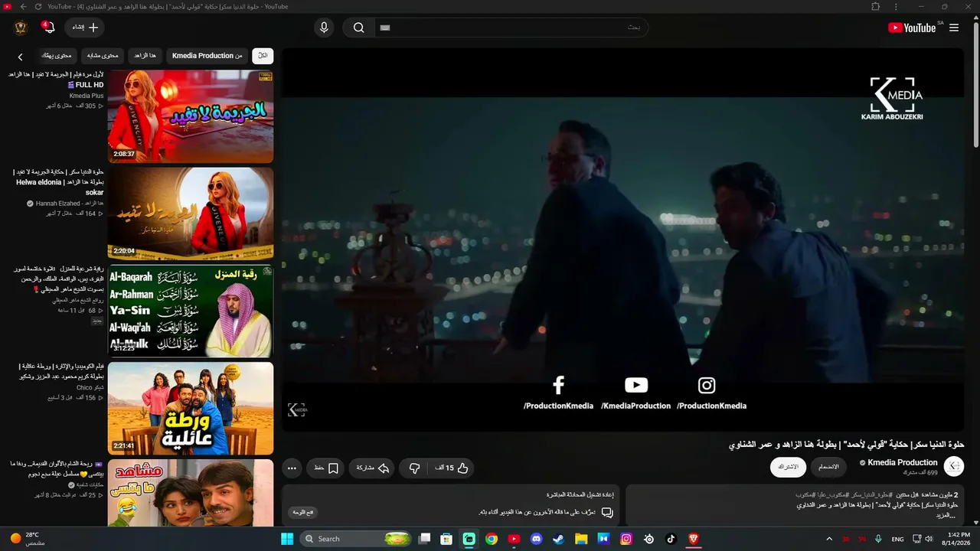980x551 pixels.
Task: Open Kmedia Plus channel in suggestions
Action: [87, 96]
